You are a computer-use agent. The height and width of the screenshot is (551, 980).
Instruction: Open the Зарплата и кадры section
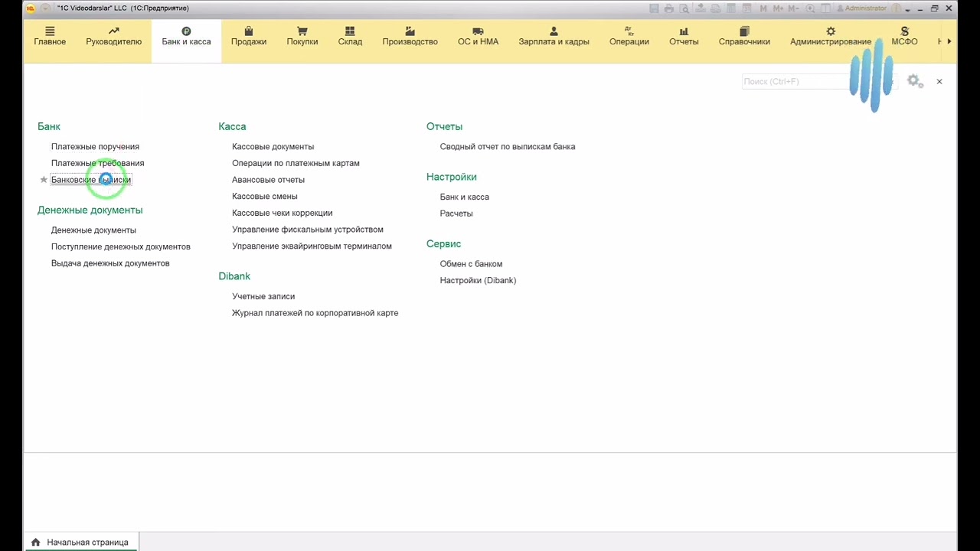pos(554,37)
